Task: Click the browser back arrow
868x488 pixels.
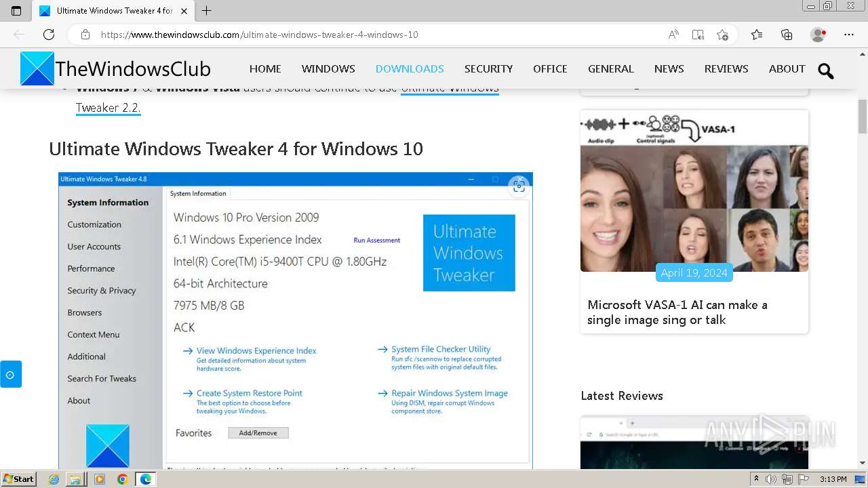Action: 19,35
